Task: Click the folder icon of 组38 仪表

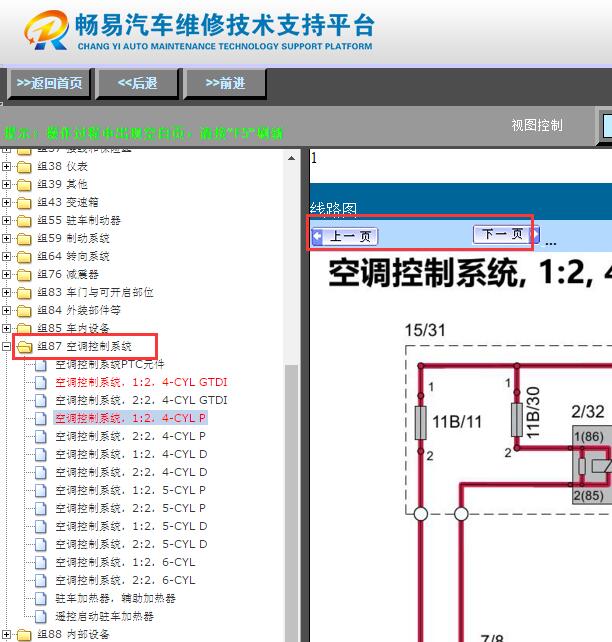Action: (x=24, y=167)
